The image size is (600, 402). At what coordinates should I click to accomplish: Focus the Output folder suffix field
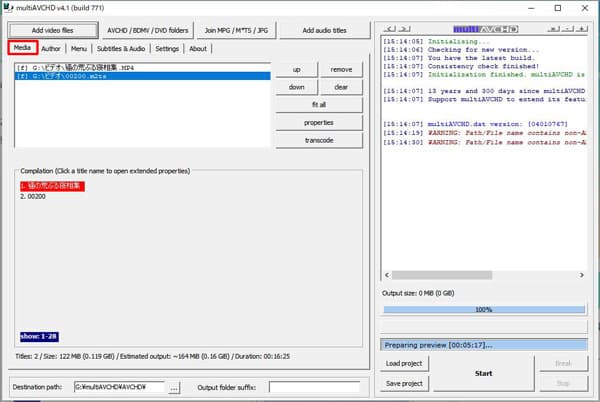tap(313, 386)
